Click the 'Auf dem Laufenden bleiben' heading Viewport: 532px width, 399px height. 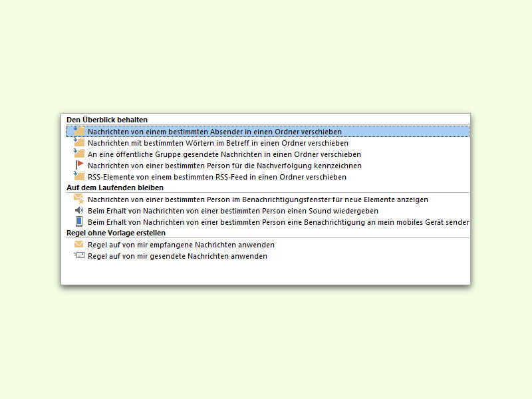pyautogui.click(x=115, y=188)
